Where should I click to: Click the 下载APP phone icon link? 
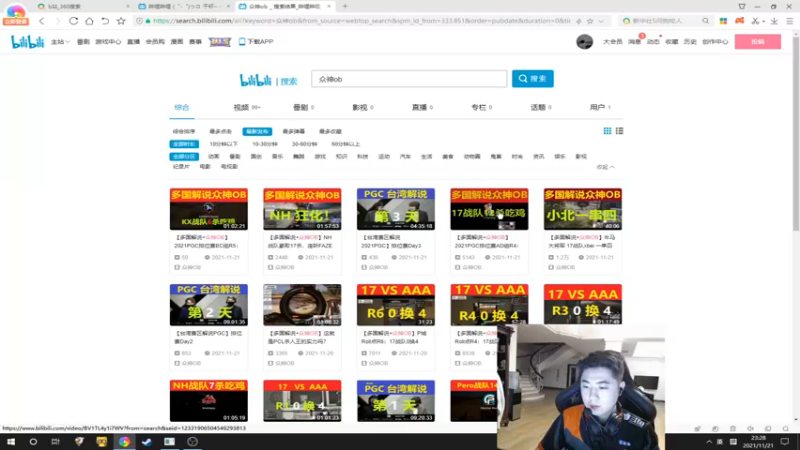pyautogui.click(x=256, y=42)
